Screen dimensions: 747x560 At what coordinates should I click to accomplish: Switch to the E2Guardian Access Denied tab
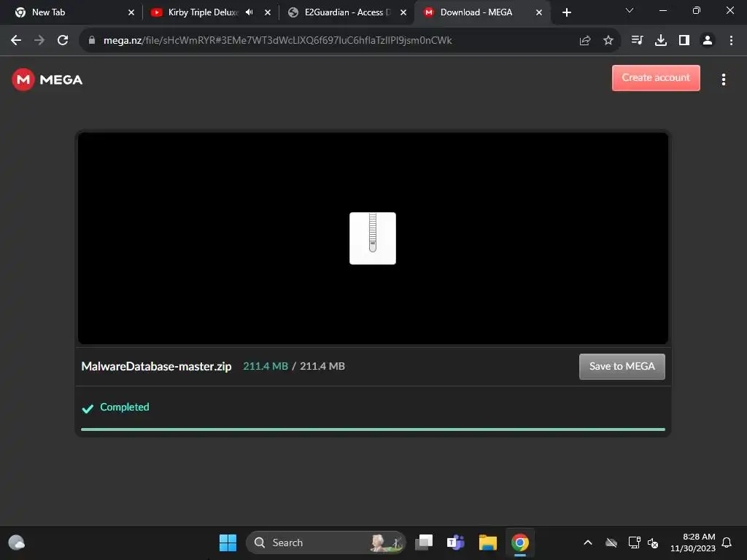point(347,12)
